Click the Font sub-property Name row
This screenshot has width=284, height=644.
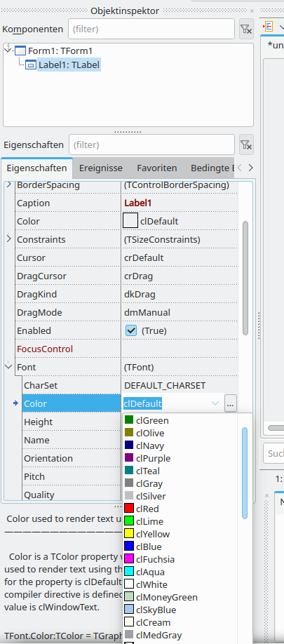point(72,440)
